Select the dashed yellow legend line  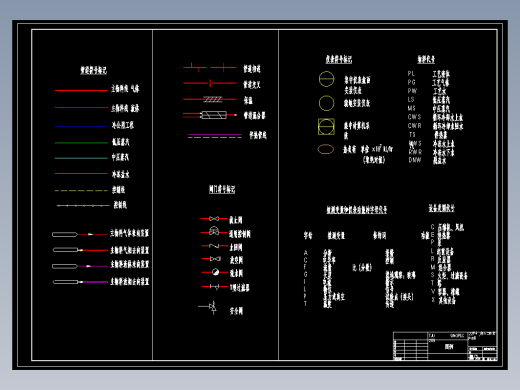tap(81, 190)
